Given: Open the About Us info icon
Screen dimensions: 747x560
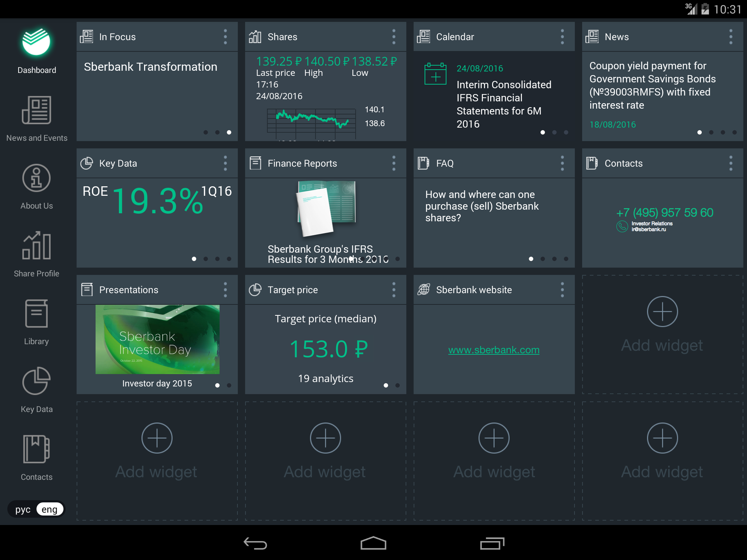Looking at the screenshot, I should point(36,178).
